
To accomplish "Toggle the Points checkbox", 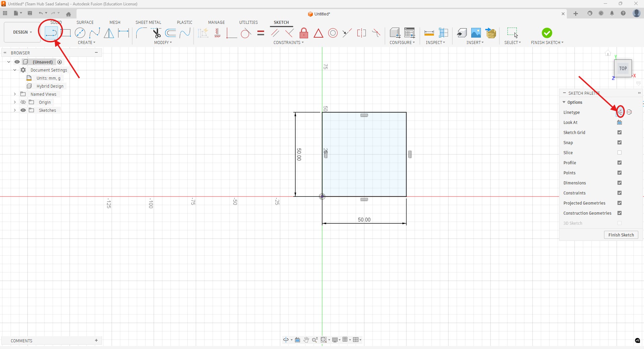I will tap(620, 173).
